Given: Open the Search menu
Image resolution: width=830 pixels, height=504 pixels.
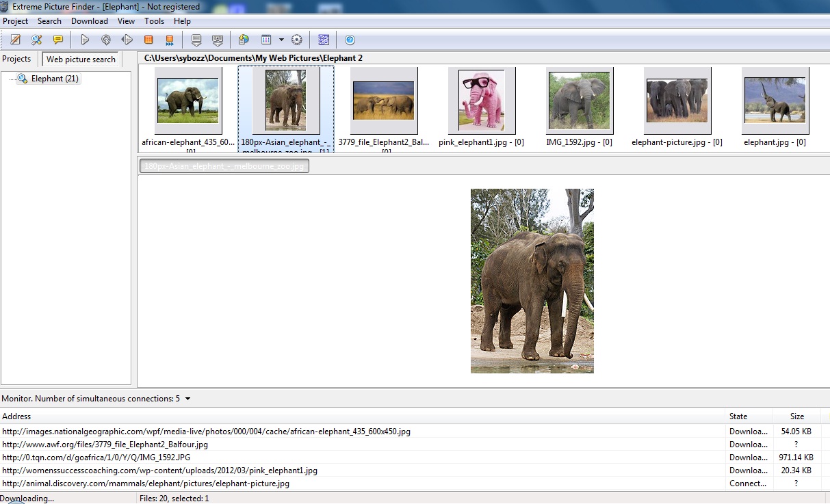Looking at the screenshot, I should (49, 21).
